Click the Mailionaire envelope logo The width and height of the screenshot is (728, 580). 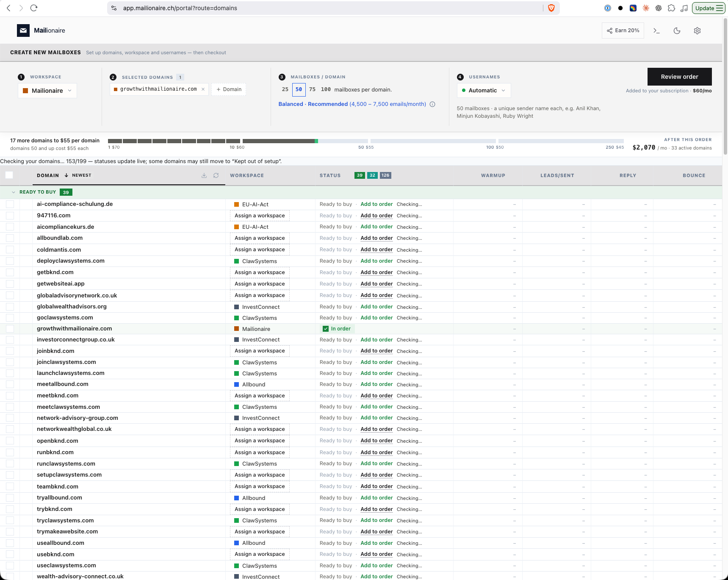tap(23, 31)
